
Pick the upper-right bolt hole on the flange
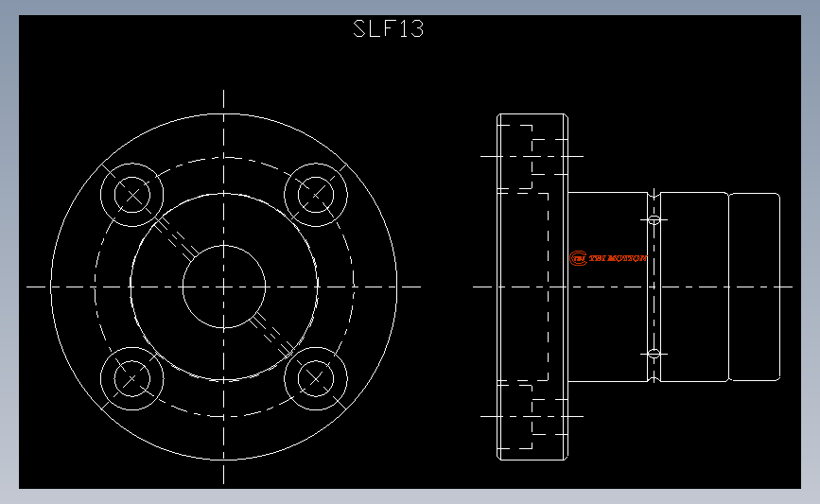316,195
